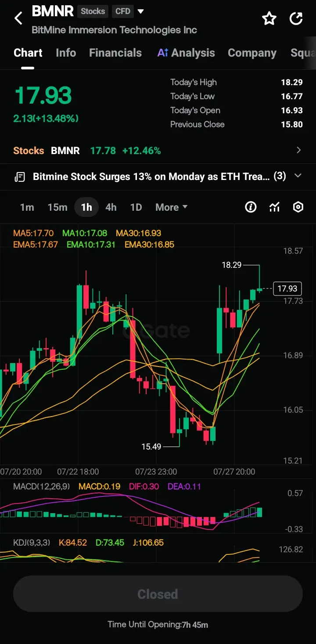Viewport: 316px width, 644px height.
Task: Tap the 07/27 20:00 time axis label
Action: [234, 472]
